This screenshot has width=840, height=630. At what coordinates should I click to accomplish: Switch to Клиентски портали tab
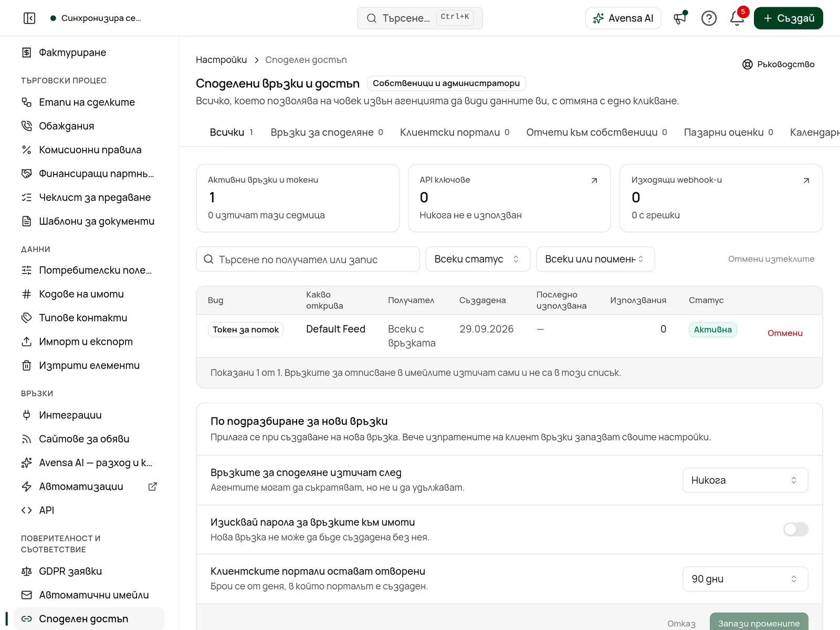(x=455, y=132)
